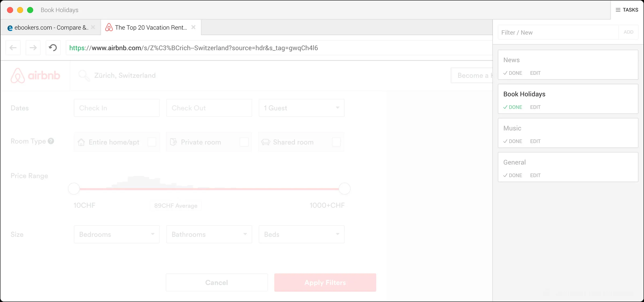Click the Apply Filters button
The image size is (644, 302).
coord(325,282)
